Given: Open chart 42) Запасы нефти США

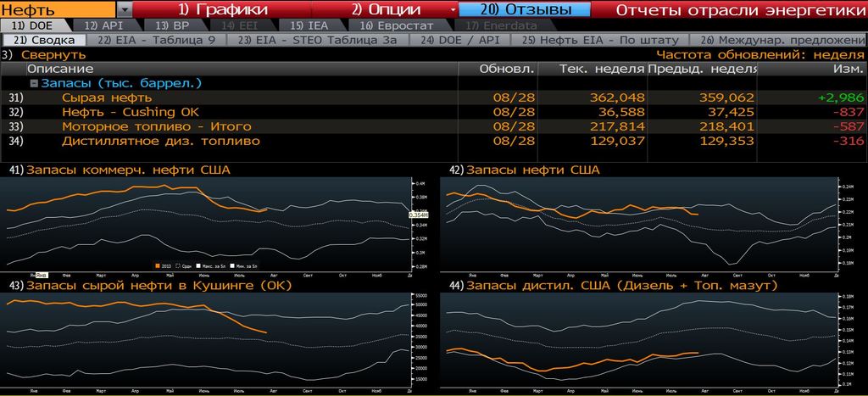Looking at the screenshot, I should tap(525, 170).
